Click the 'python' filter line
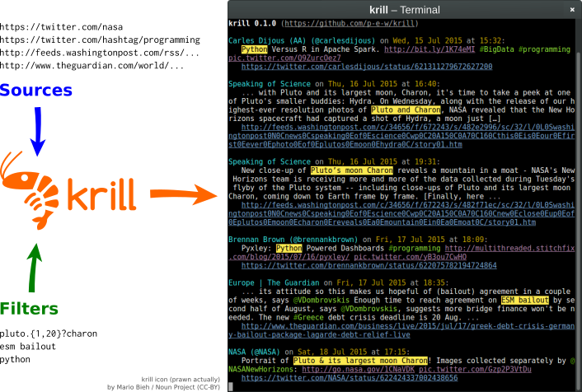This screenshot has width=582, height=392. click(15, 359)
